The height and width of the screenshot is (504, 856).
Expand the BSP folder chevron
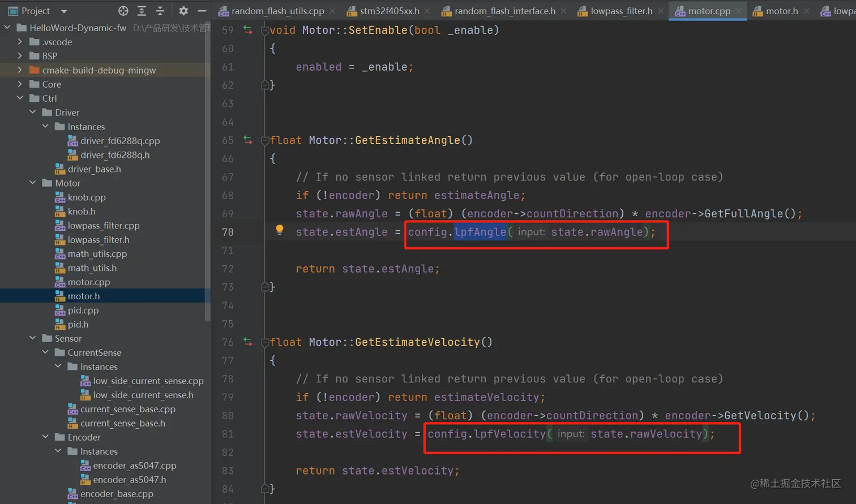[20, 55]
